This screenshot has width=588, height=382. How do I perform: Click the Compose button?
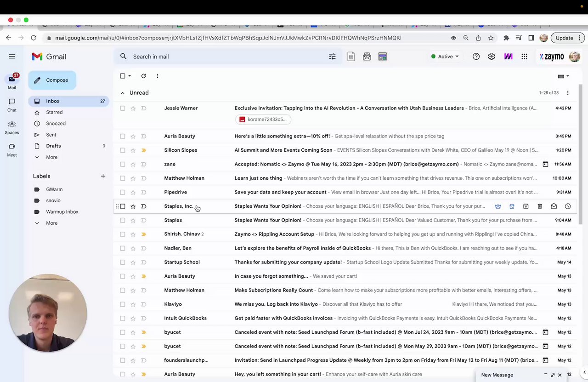pyautogui.click(x=52, y=80)
